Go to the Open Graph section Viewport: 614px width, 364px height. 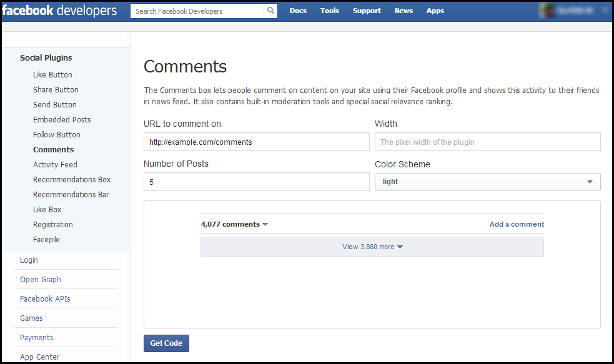pos(40,279)
